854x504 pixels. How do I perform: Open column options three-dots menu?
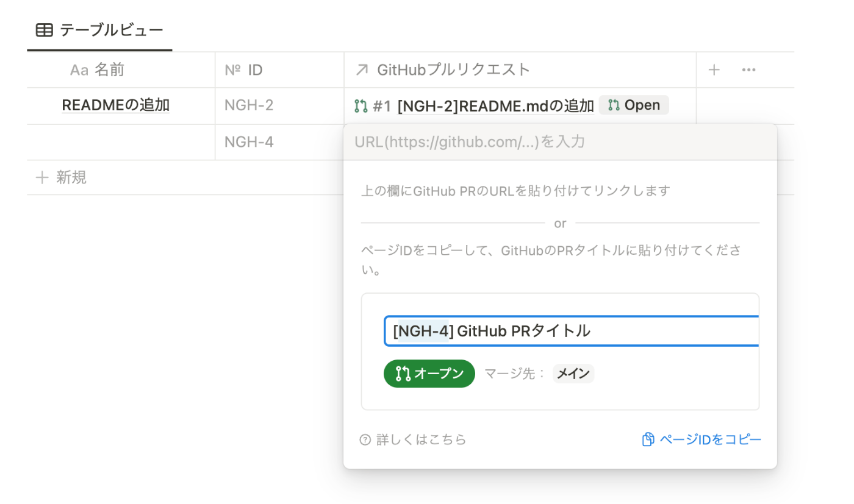749,70
